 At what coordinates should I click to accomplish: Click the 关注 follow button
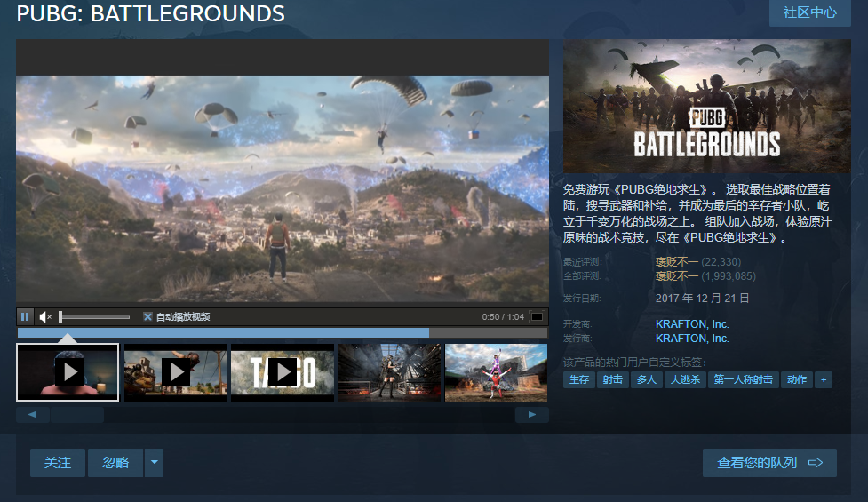click(58, 463)
